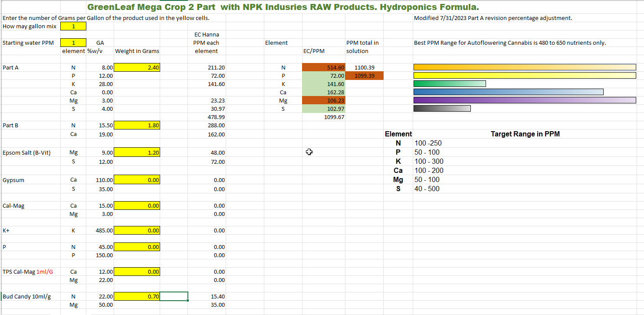Click the Target Range in PPM heading

pos(525,134)
